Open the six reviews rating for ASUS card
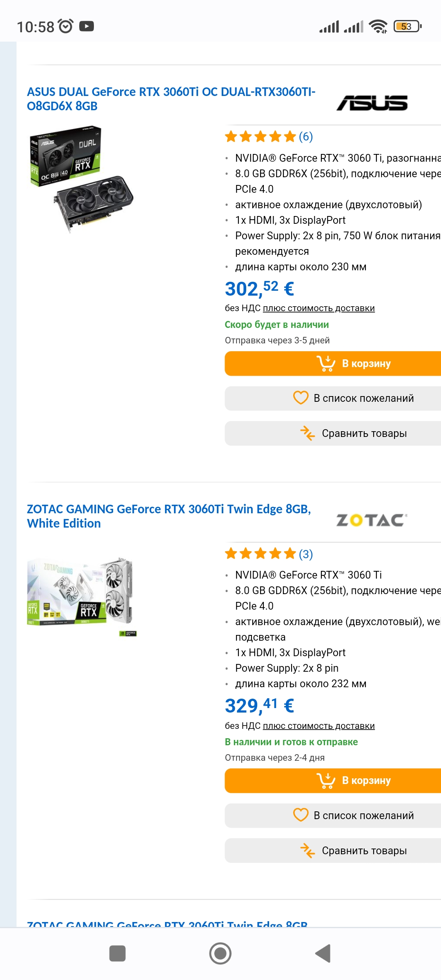The height and width of the screenshot is (980, 441). [x=269, y=136]
